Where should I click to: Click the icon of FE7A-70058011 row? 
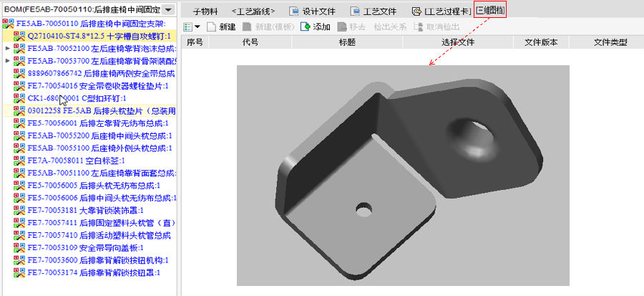point(19,161)
